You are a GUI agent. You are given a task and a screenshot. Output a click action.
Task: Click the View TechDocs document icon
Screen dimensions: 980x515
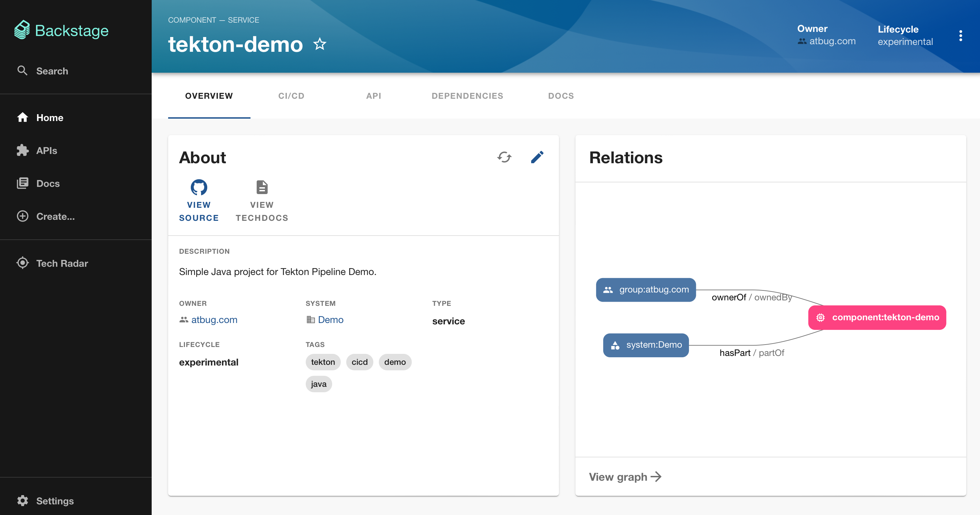coord(262,187)
